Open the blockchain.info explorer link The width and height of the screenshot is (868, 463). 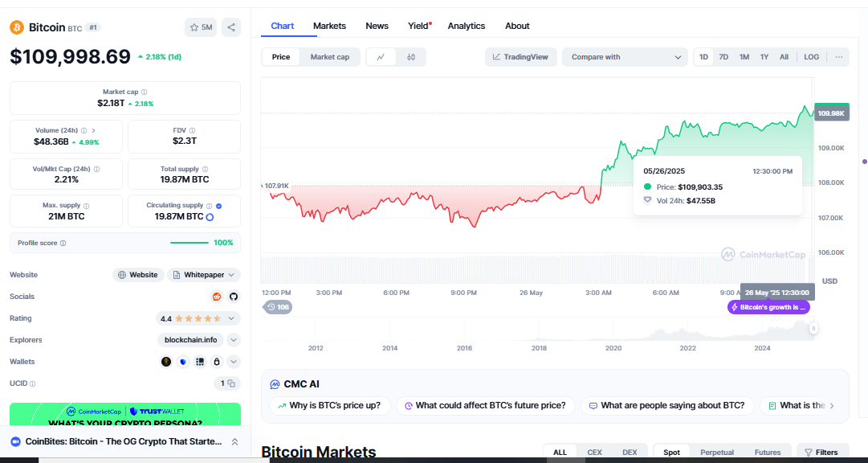point(191,340)
